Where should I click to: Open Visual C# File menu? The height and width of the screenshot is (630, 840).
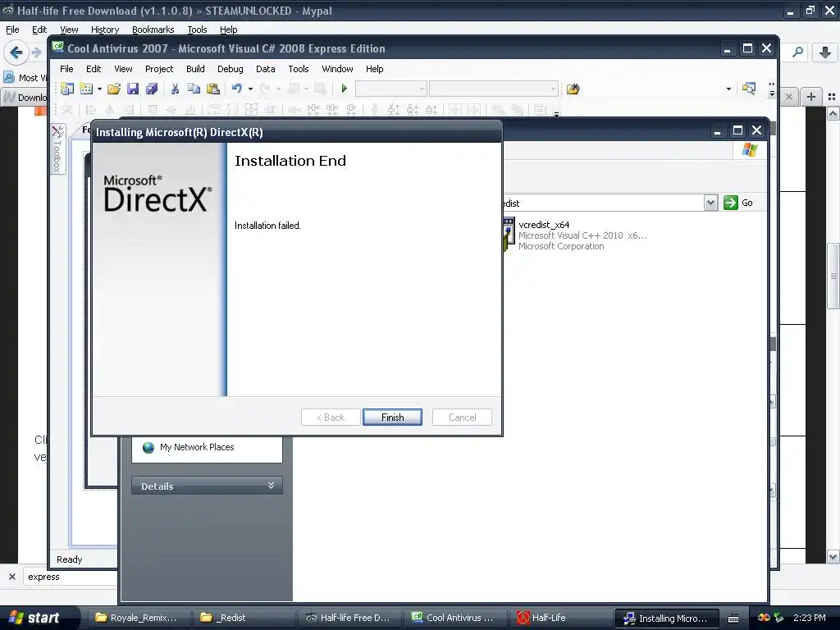pos(66,69)
